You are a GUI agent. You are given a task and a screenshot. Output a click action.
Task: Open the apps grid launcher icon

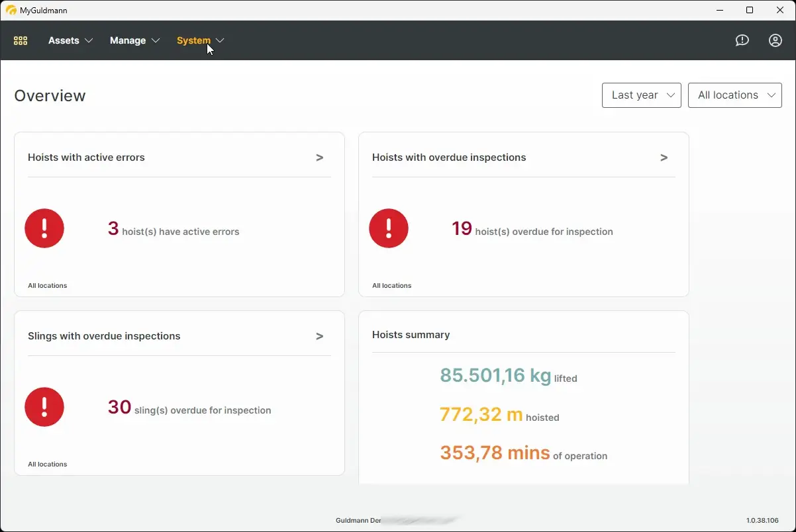[21, 40]
